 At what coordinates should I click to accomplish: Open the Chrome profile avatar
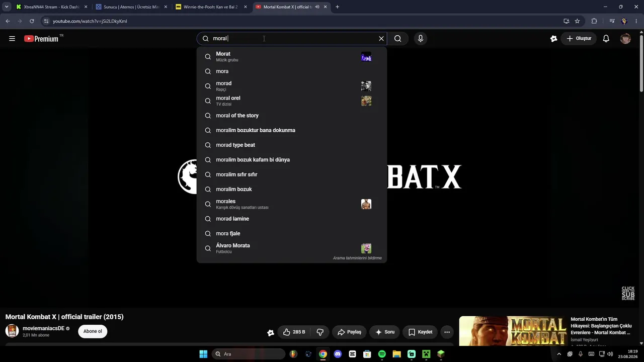624,21
